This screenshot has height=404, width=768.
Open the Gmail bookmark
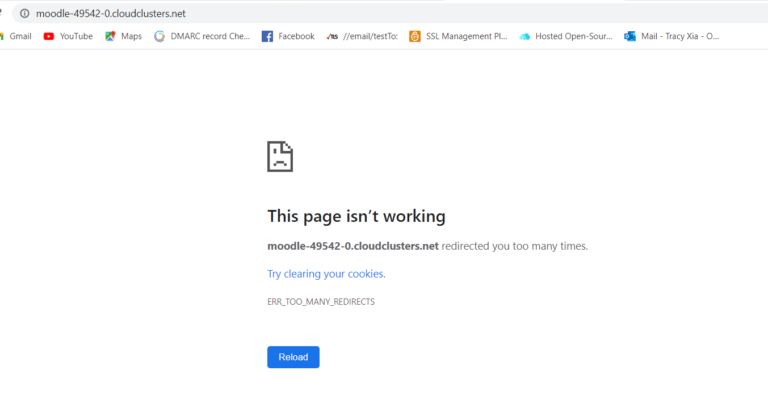coord(16,36)
